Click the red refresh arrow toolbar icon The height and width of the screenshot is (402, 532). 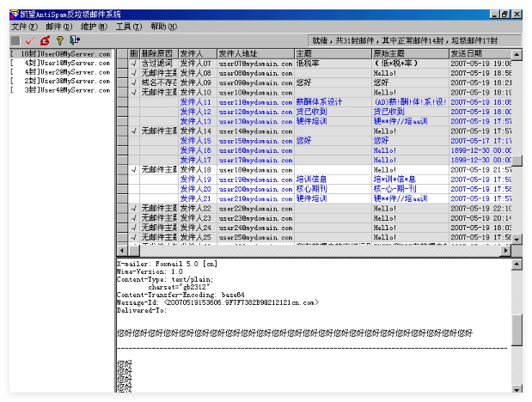click(x=45, y=40)
